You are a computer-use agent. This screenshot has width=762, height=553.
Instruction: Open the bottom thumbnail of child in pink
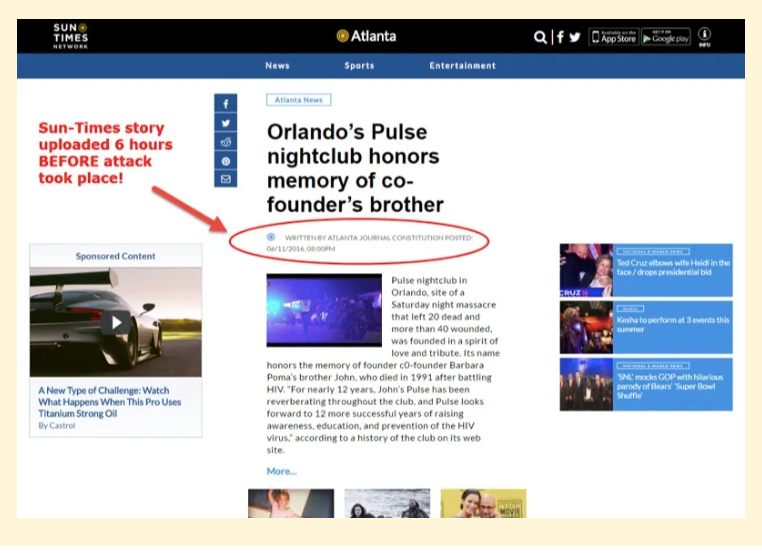coord(291,503)
